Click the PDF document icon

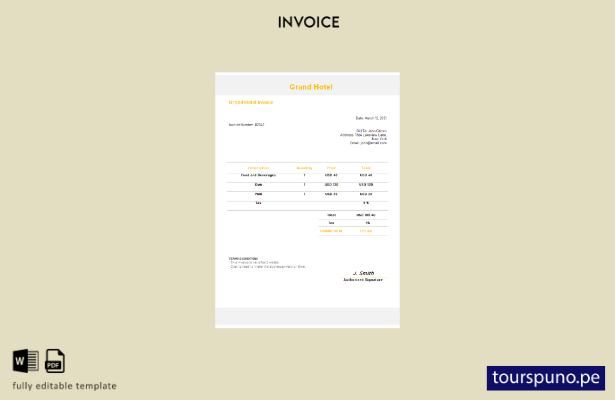55,361
